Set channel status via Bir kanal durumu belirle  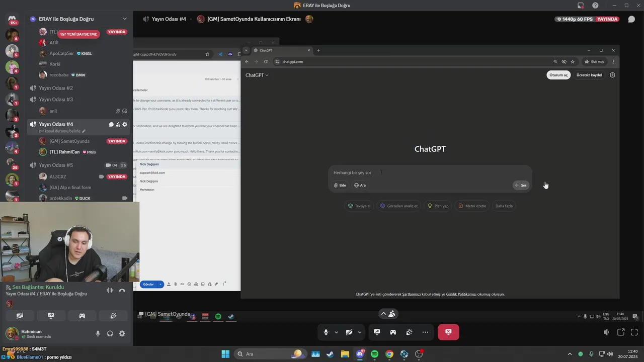point(62,131)
